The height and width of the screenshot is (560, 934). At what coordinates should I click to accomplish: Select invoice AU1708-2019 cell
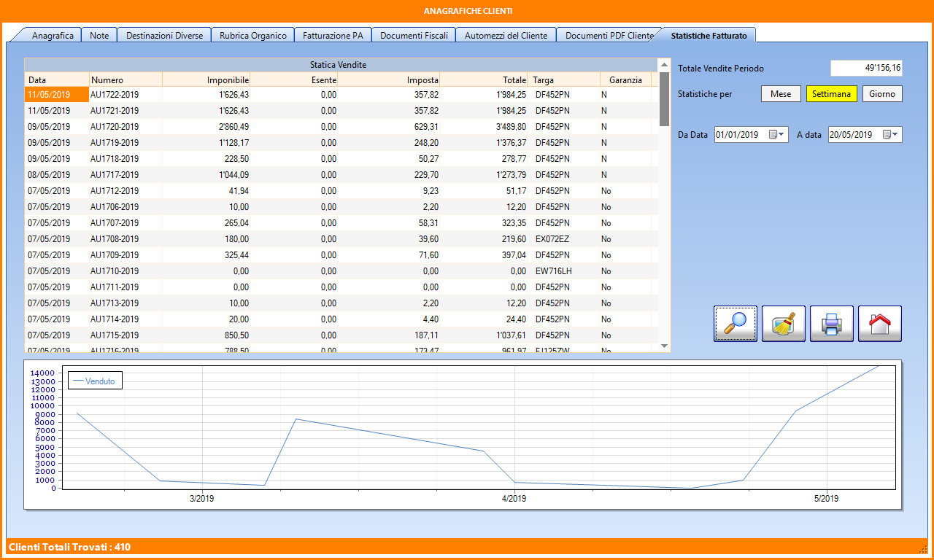[126, 239]
